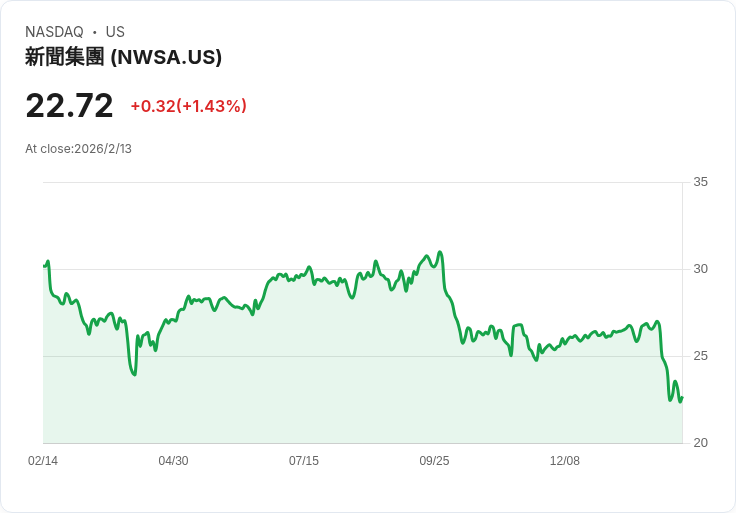Click the 04/30 date axis label
This screenshot has width=736, height=513.
click(173, 461)
